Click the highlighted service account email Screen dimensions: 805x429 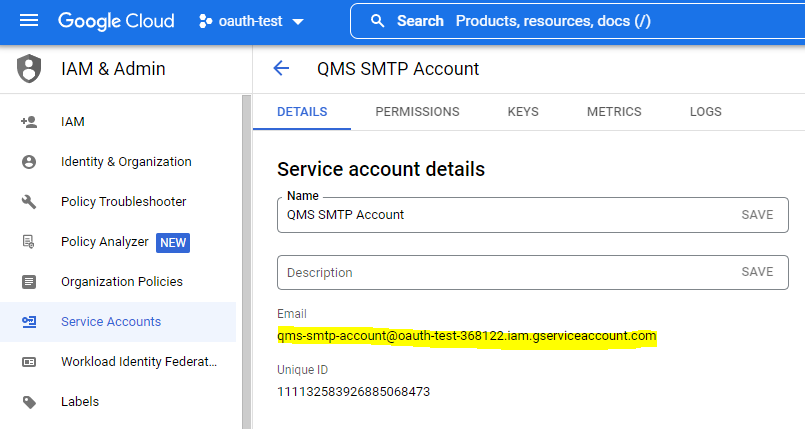(x=467, y=336)
